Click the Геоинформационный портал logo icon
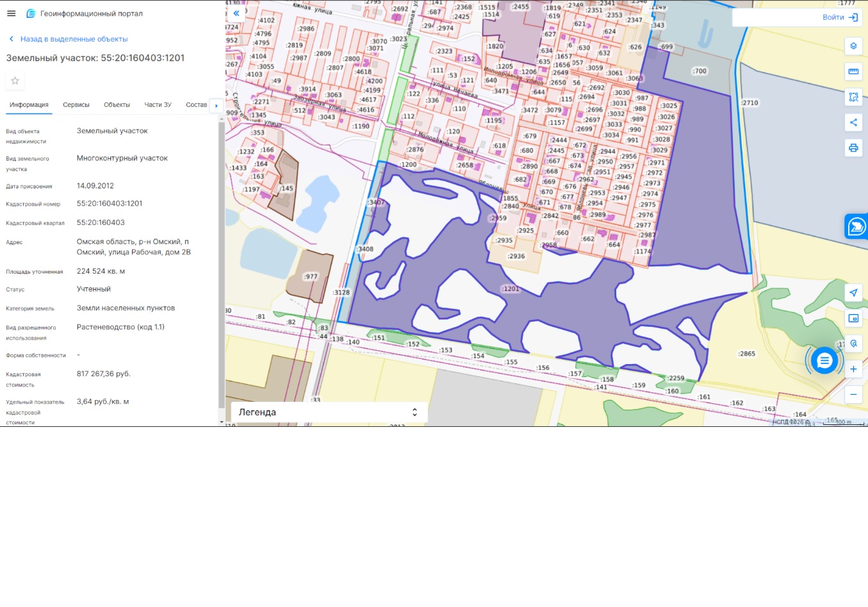868x607 pixels. (31, 13)
